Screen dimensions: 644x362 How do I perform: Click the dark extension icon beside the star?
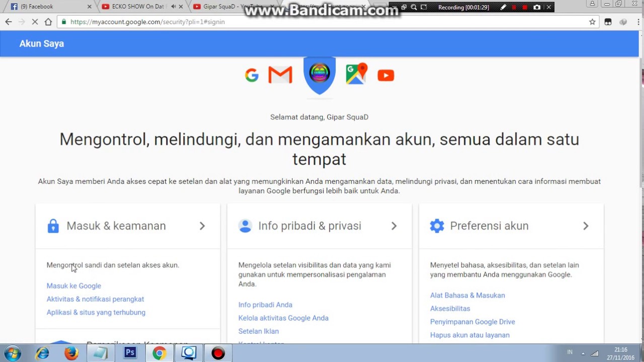point(608,22)
